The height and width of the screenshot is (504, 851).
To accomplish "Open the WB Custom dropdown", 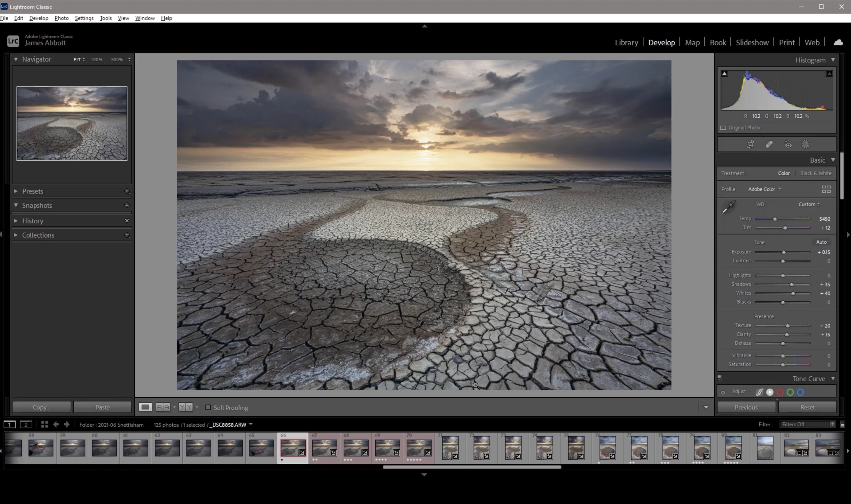I will pos(808,204).
